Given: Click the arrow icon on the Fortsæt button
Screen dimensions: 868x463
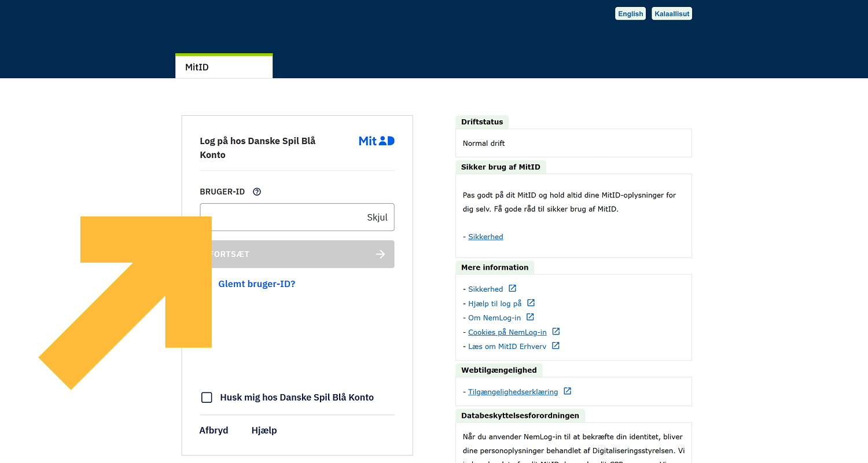Looking at the screenshot, I should click(380, 254).
